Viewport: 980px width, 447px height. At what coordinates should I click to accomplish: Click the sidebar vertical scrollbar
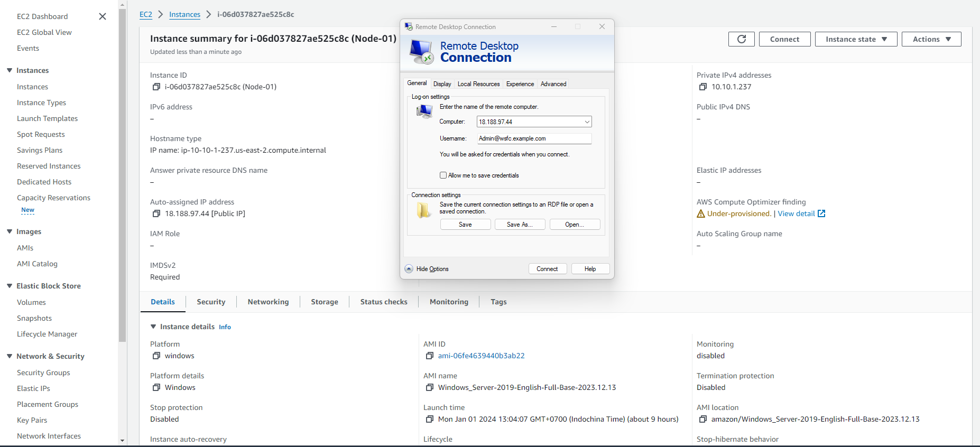123,174
